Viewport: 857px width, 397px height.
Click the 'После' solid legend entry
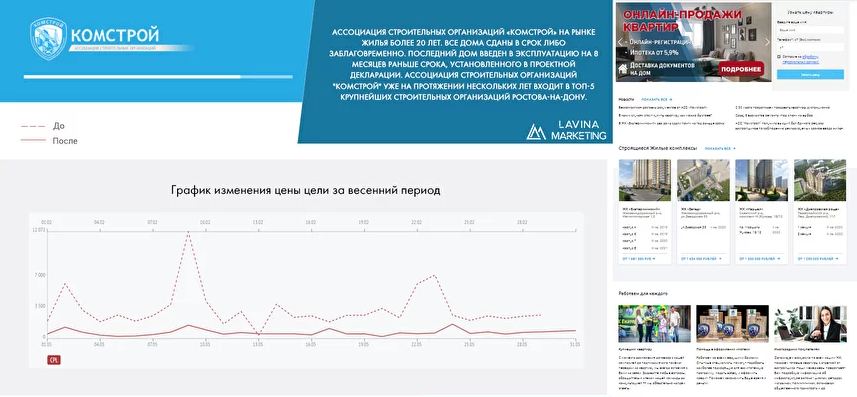(x=49, y=141)
